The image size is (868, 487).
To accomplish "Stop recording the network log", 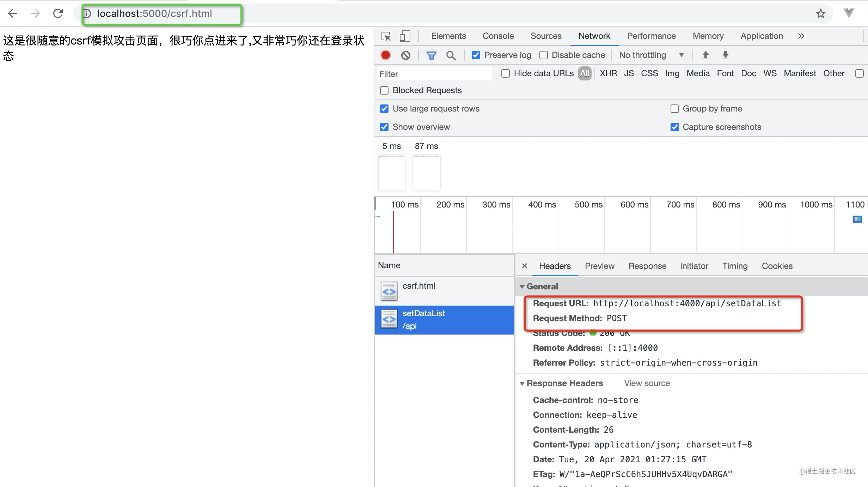I will [x=385, y=55].
